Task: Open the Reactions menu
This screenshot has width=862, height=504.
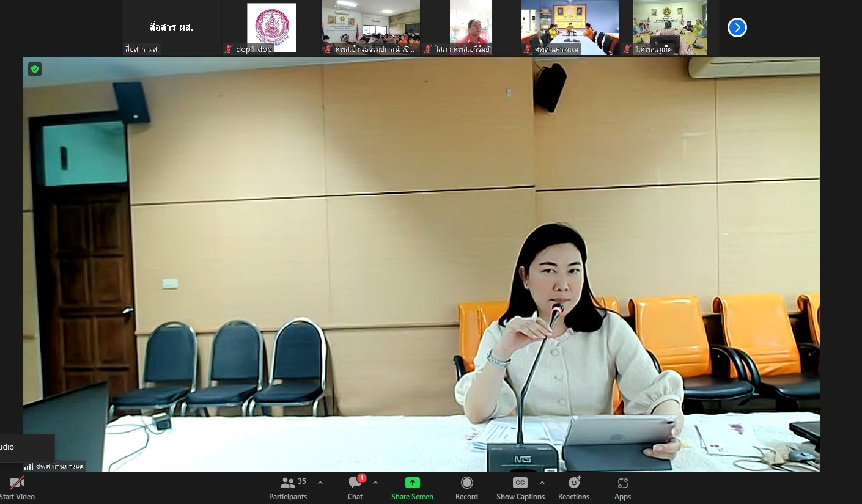Action: (573, 489)
